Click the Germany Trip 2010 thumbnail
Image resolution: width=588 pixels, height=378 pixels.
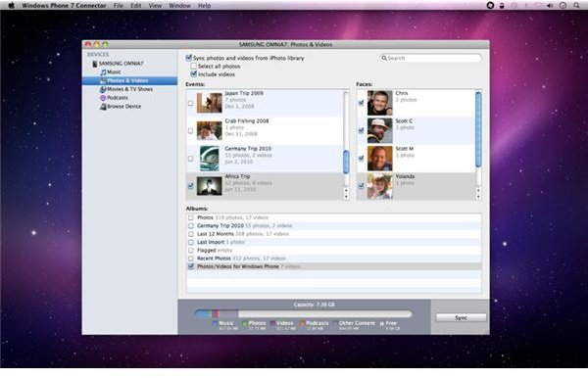click(210, 158)
